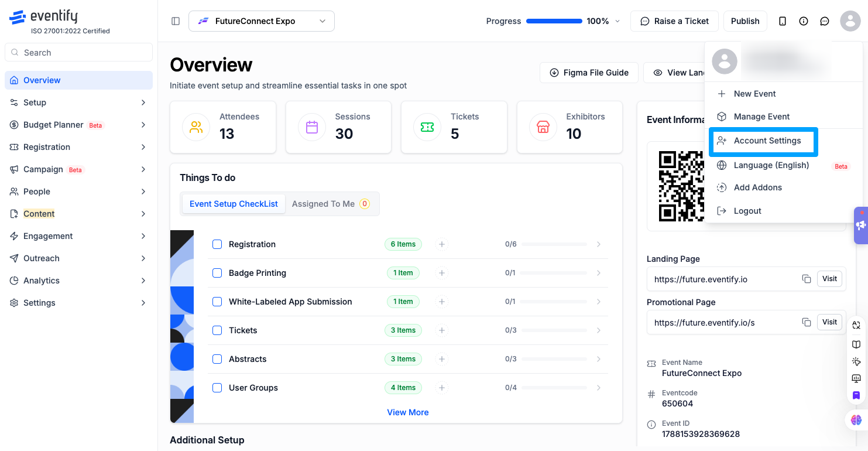This screenshot has width=868, height=451.
Task: Click the book icon in right rail
Action: click(856, 344)
